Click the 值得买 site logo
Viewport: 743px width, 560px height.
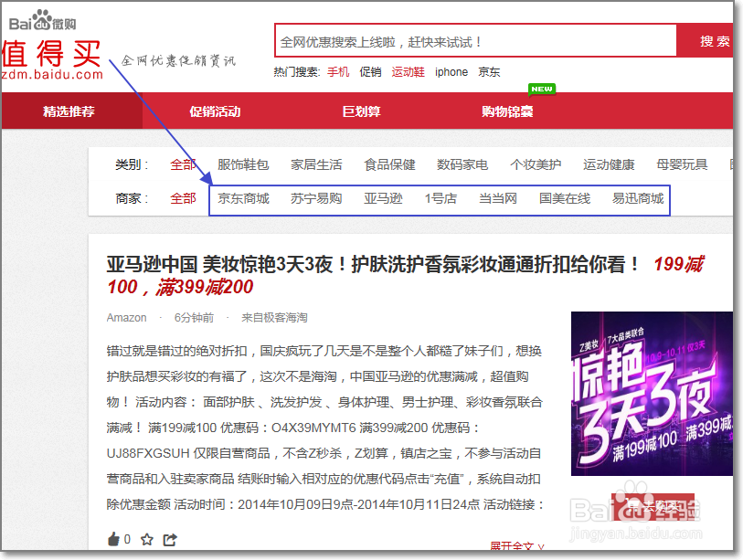tap(52, 60)
